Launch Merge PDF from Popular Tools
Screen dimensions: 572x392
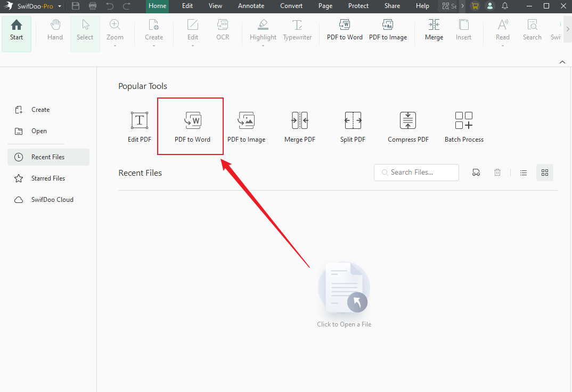(299, 127)
